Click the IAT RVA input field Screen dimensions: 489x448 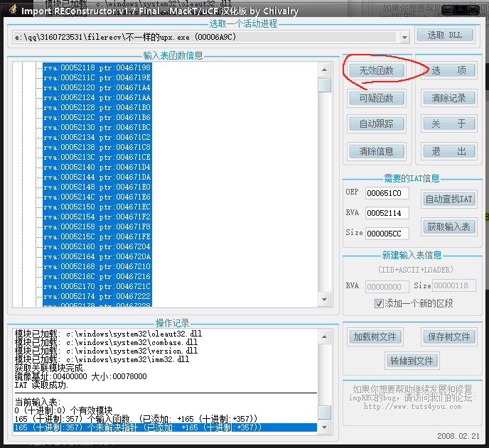pyautogui.click(x=383, y=213)
